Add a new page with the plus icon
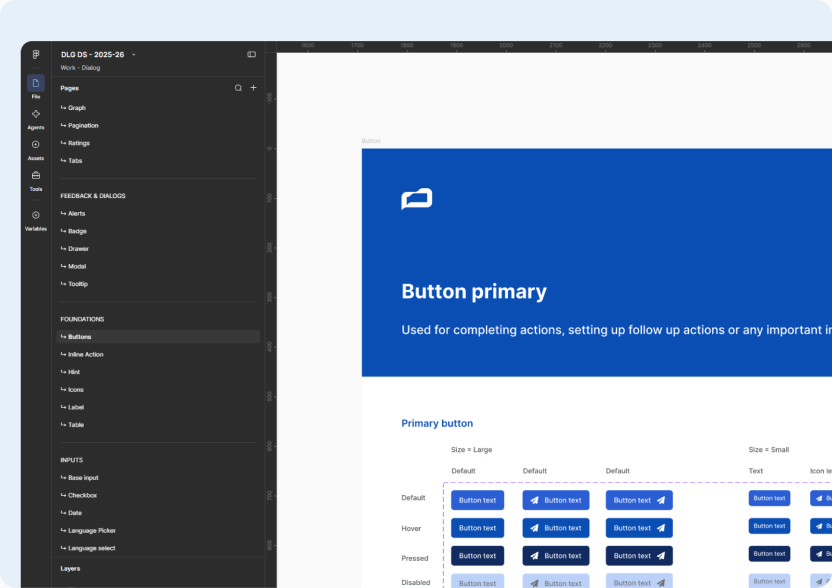 pyautogui.click(x=254, y=88)
